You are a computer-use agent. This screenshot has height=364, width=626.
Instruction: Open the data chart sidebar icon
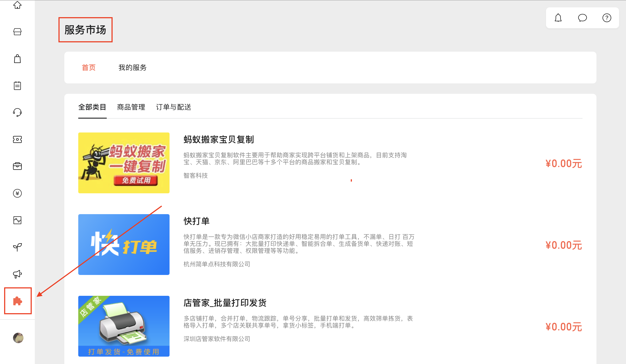tap(17, 220)
